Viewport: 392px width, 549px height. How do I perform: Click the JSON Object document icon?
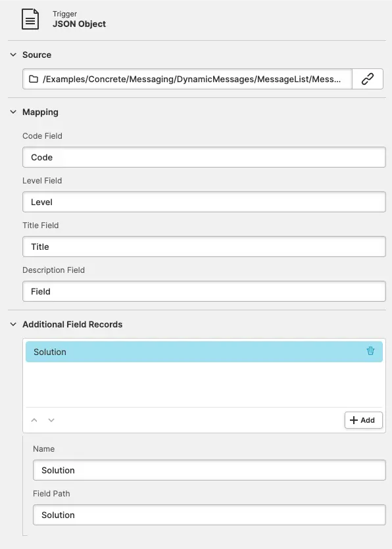30,19
